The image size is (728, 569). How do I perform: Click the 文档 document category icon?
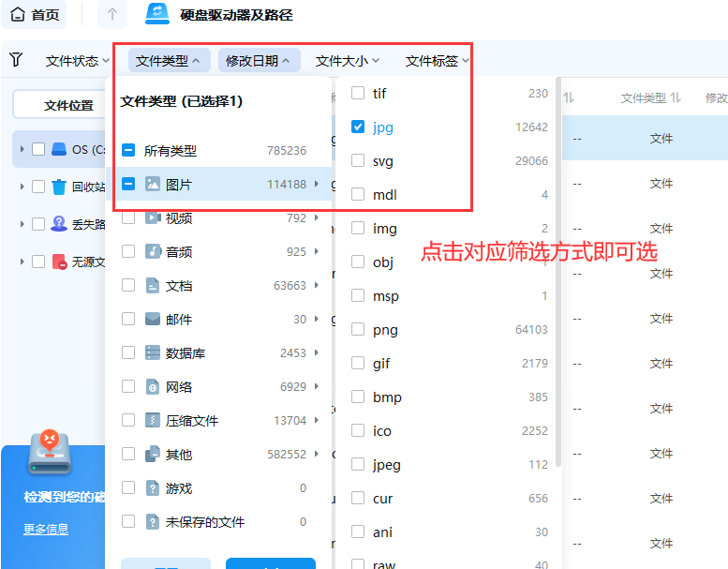(153, 285)
